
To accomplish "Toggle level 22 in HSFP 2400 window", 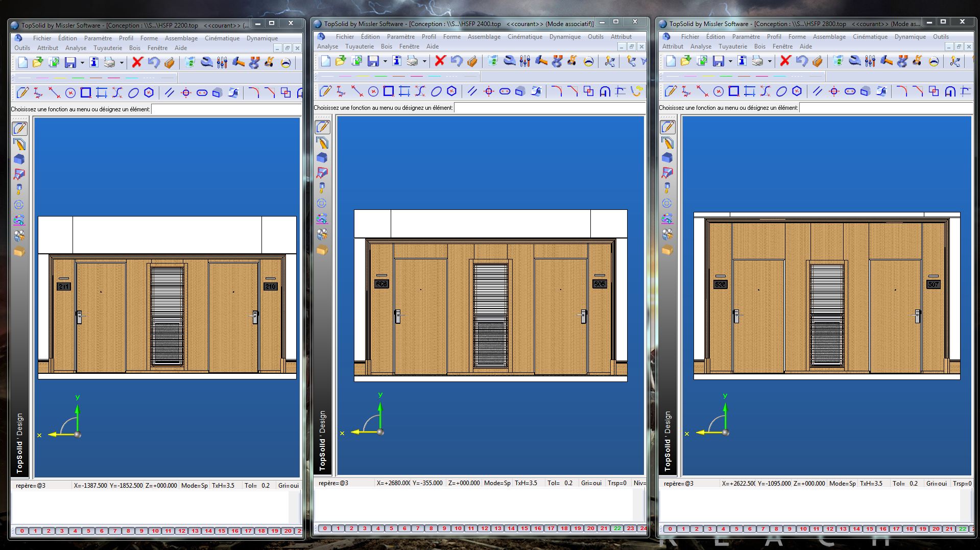I will 617,529.
